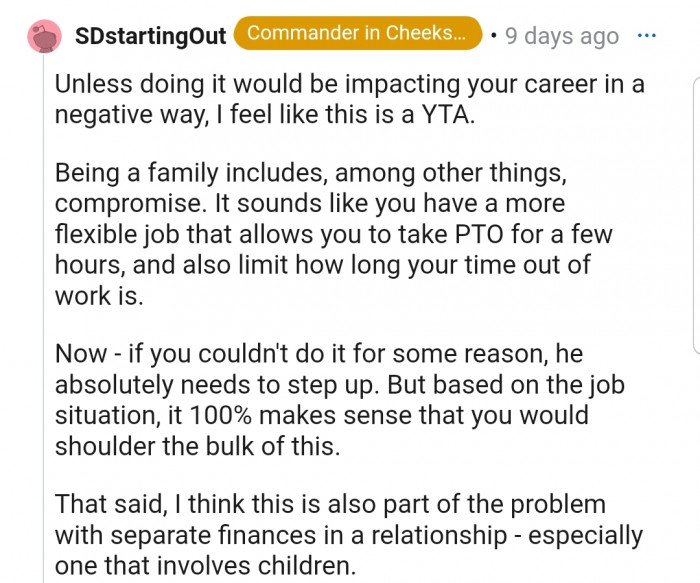Click the 9 days ago timestamp
This screenshot has width=700, height=583.
[562, 36]
